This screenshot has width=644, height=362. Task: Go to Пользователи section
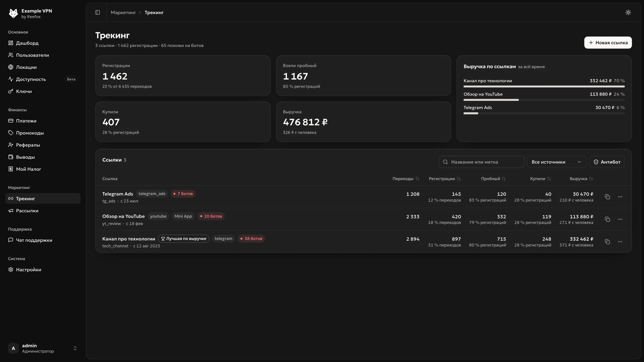[43, 55]
